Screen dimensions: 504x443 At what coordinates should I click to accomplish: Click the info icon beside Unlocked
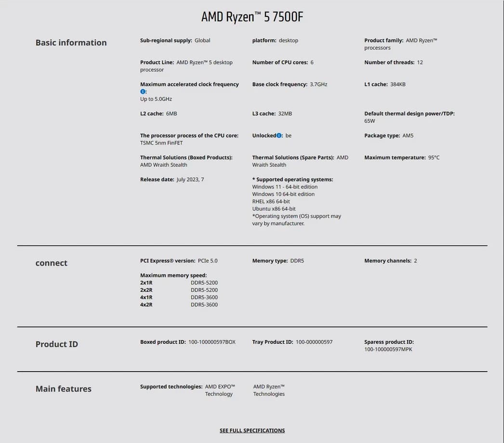(x=279, y=135)
